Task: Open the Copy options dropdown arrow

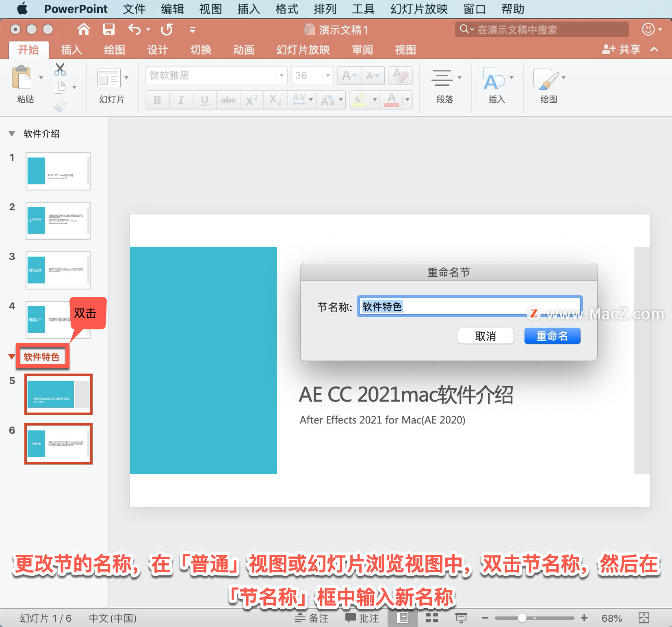Action: [x=74, y=87]
